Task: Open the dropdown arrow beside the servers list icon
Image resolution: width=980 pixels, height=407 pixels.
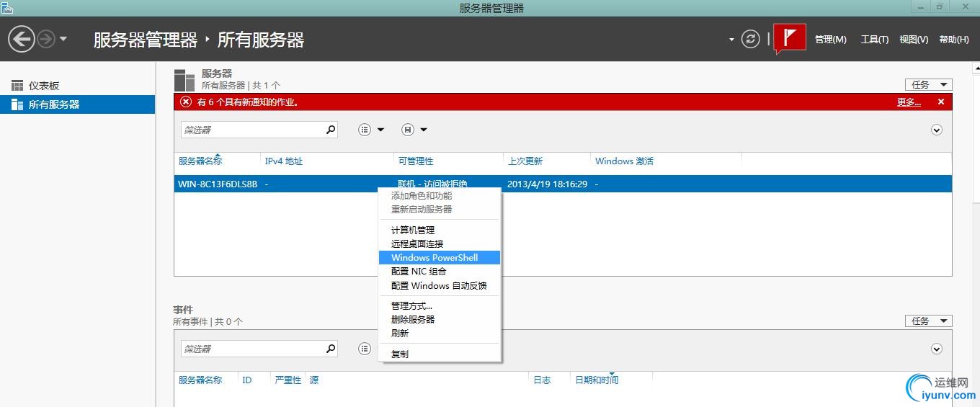Action: coord(380,130)
